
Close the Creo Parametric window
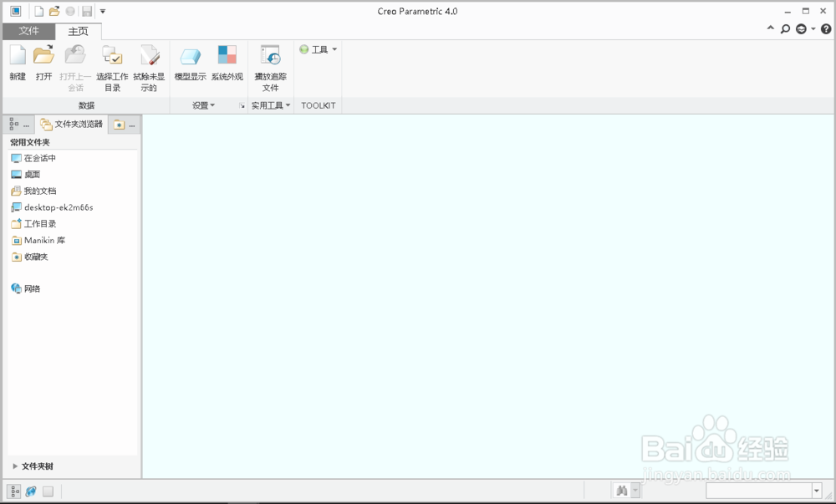point(823,11)
